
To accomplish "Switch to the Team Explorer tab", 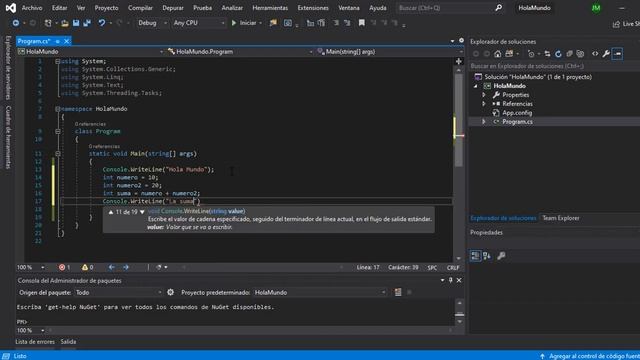I will pos(561,218).
